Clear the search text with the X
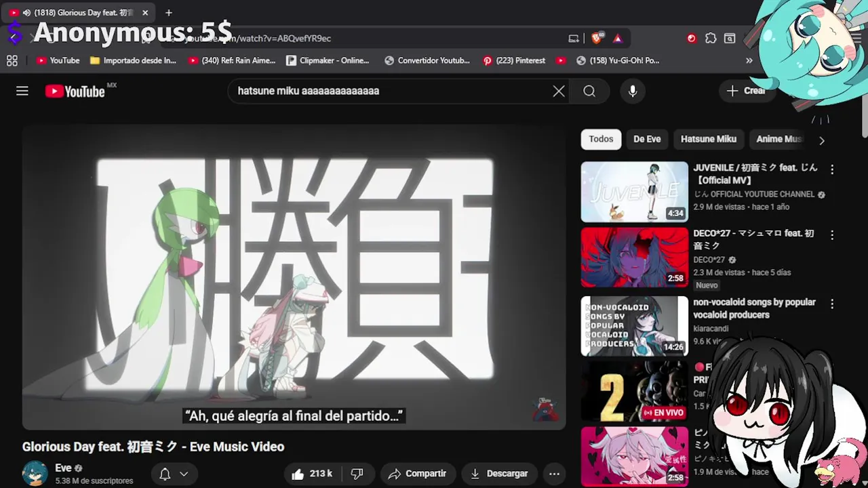Screen dimensions: 868x488 click(x=559, y=91)
